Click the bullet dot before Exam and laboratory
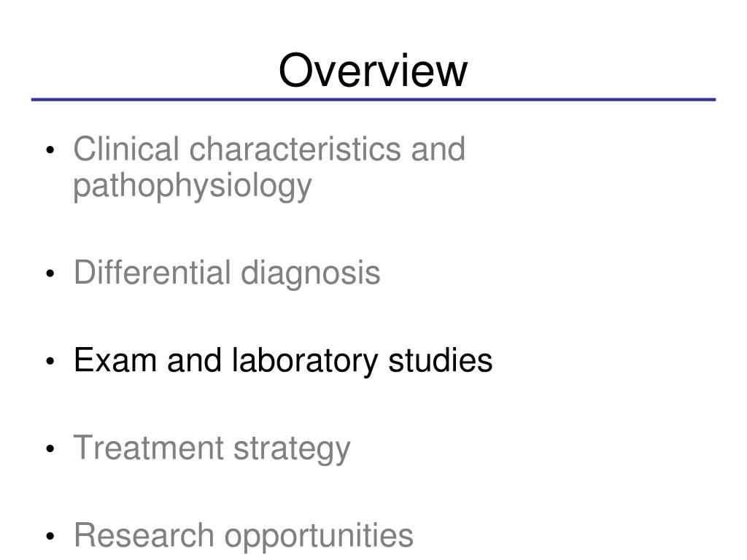 click(x=50, y=362)
